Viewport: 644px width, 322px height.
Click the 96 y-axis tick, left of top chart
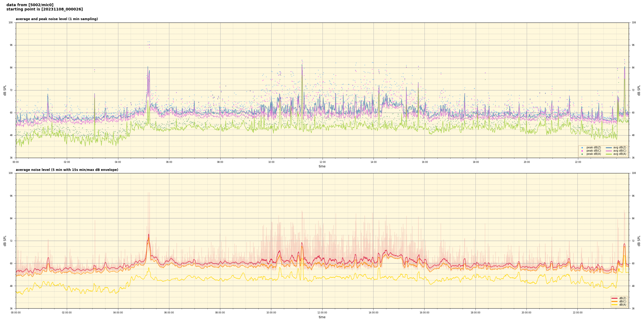pyautogui.click(x=11, y=45)
